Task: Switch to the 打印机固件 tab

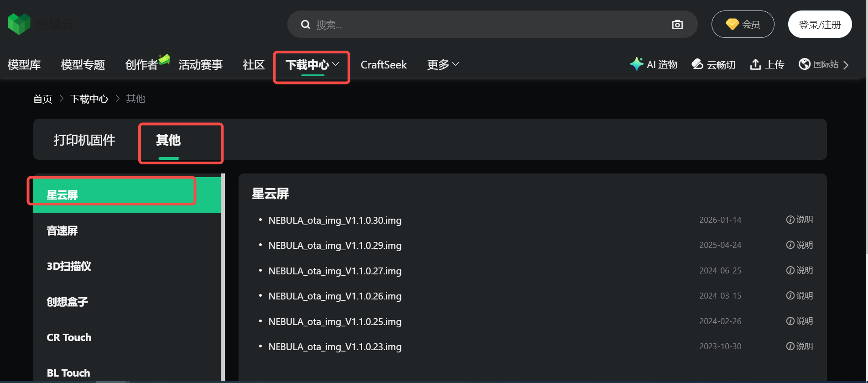Action: (84, 140)
